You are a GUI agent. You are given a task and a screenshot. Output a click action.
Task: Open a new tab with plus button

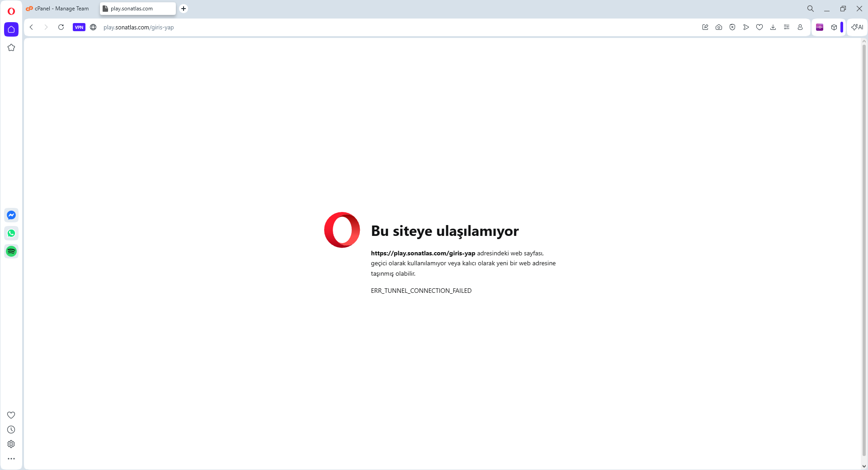coord(184,9)
